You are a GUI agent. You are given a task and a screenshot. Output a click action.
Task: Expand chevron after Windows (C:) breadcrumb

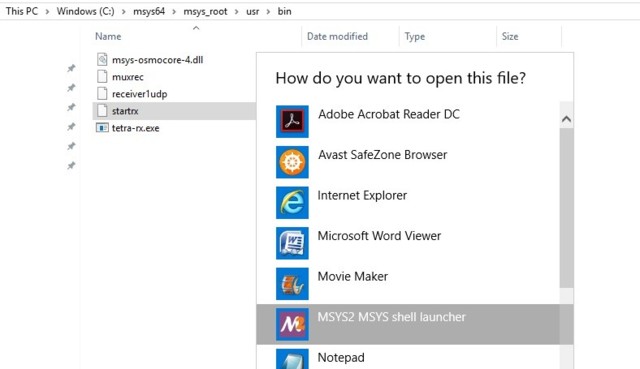click(124, 11)
